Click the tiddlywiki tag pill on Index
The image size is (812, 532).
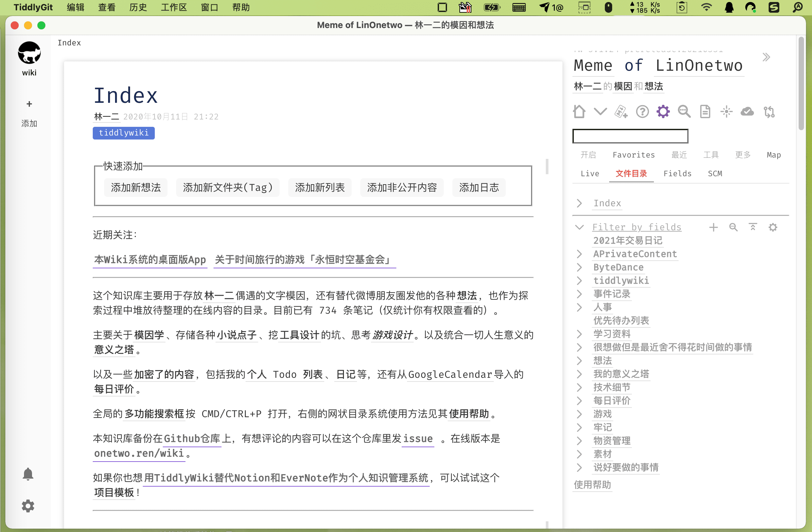[123, 133]
